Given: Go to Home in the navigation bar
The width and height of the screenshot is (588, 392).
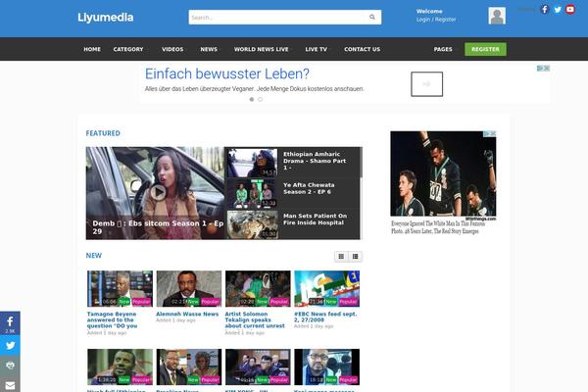Looking at the screenshot, I should (92, 49).
